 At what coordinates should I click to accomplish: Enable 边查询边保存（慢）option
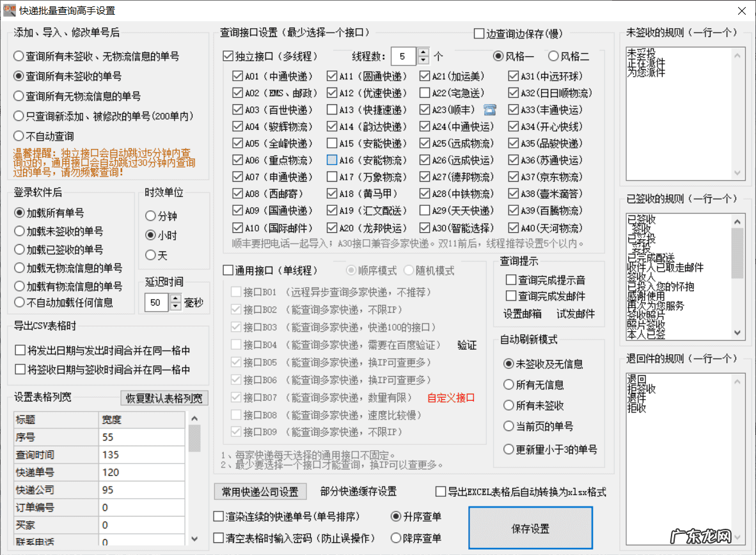coord(478,33)
